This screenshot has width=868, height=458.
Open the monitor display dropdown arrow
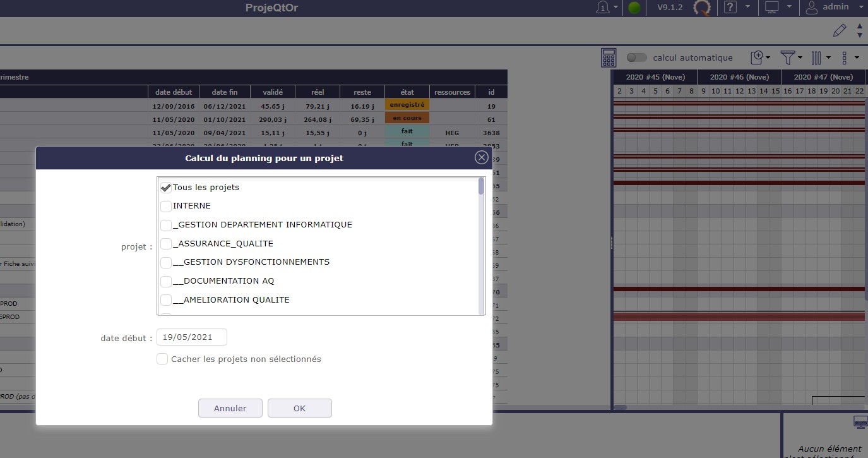(790, 8)
